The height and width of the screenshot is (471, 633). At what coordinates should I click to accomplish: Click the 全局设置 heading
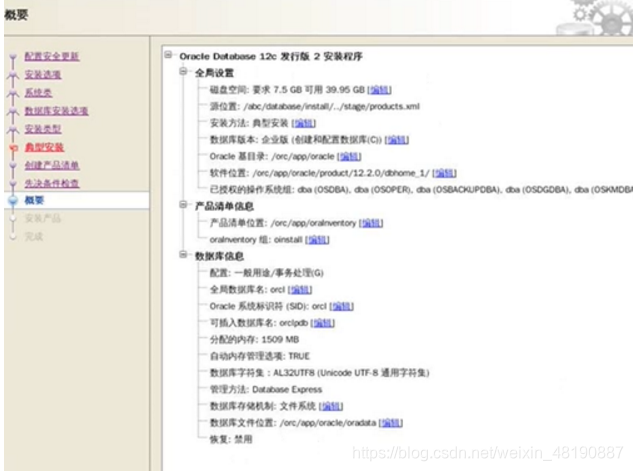(x=214, y=73)
